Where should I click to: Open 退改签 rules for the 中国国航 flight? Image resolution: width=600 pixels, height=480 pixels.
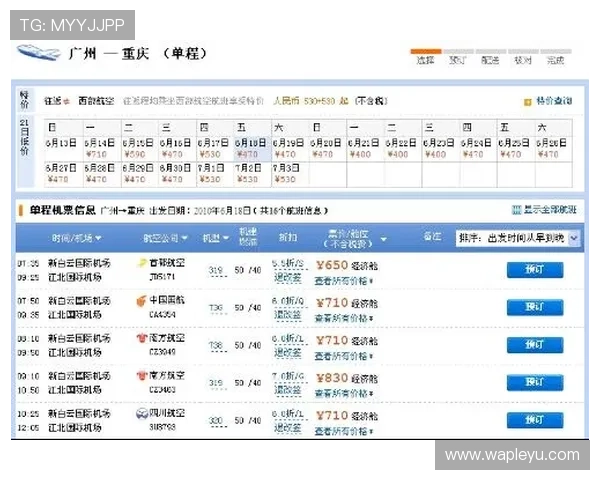coord(288,315)
